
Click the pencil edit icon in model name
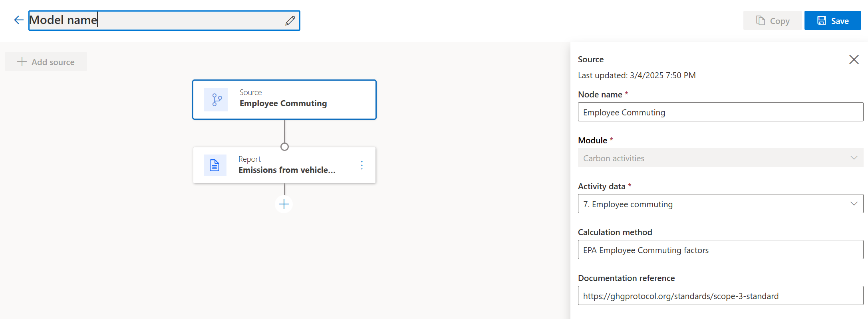pyautogui.click(x=290, y=21)
